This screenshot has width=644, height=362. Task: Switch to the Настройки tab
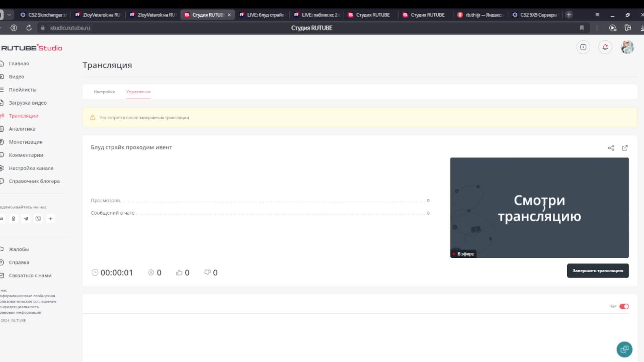(x=104, y=92)
